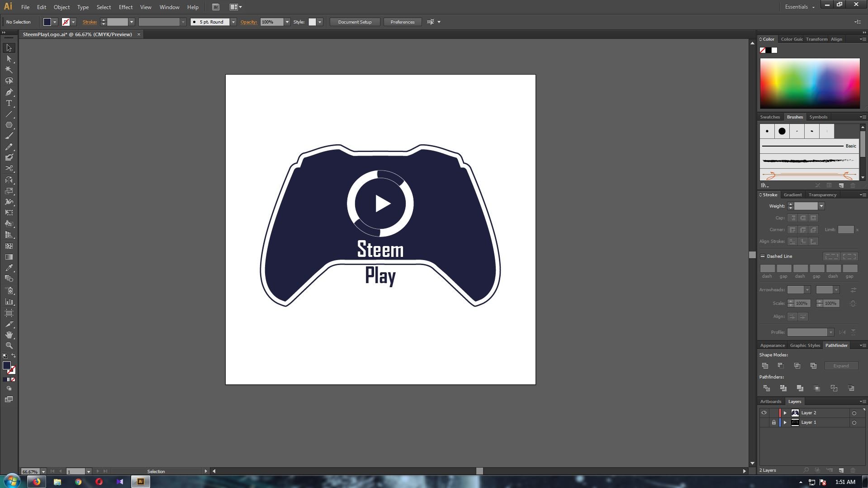Screen dimensions: 868x488
Task: Select the Polygon shape tool
Action: click(x=9, y=125)
